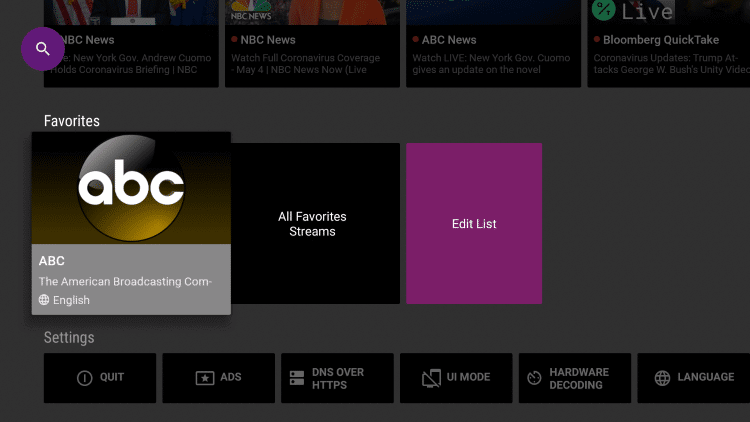Open NBC News Coronavirus Coverage May 4 stream
750x422 pixels.
tap(312, 44)
